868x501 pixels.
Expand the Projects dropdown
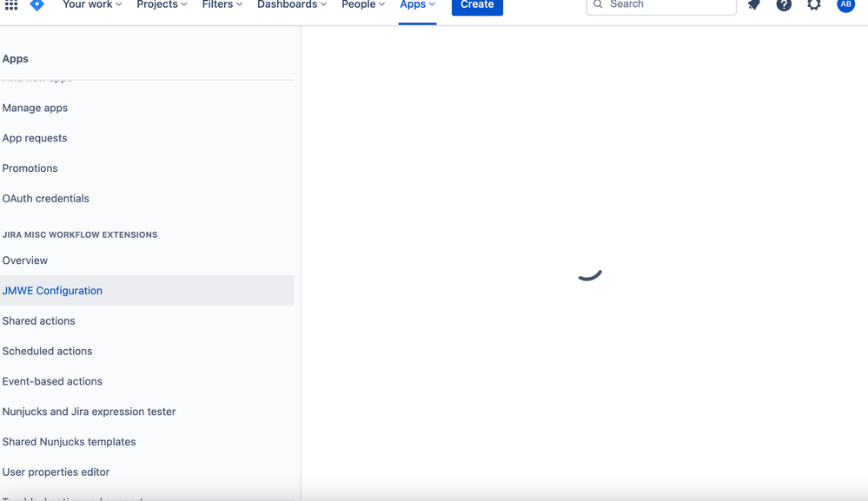pos(162,4)
